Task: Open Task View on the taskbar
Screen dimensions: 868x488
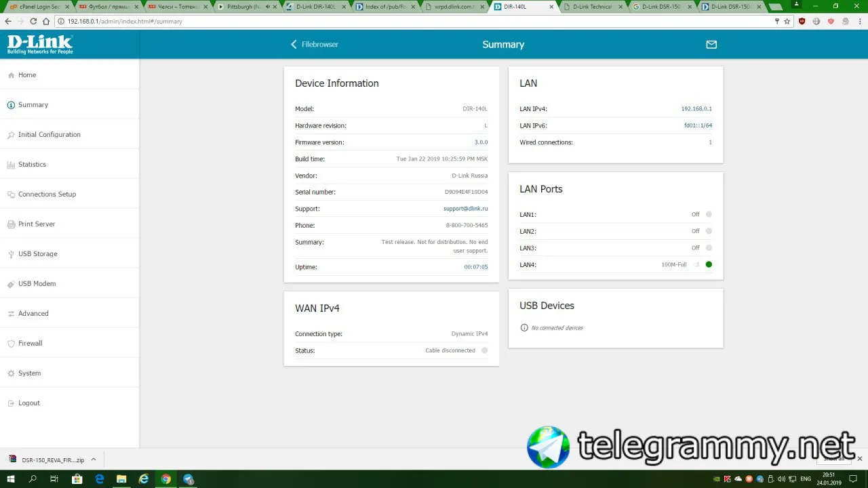Action: [54, 479]
